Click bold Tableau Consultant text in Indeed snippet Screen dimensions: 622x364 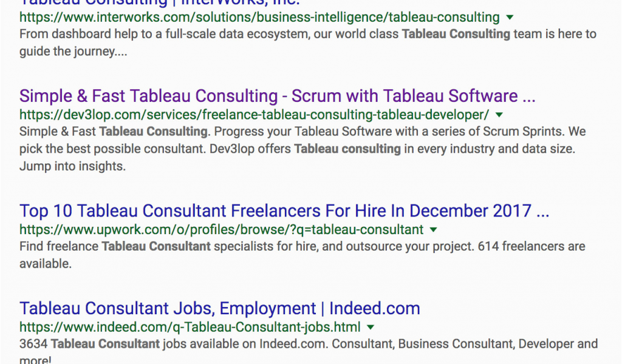pyautogui.click(x=105, y=344)
